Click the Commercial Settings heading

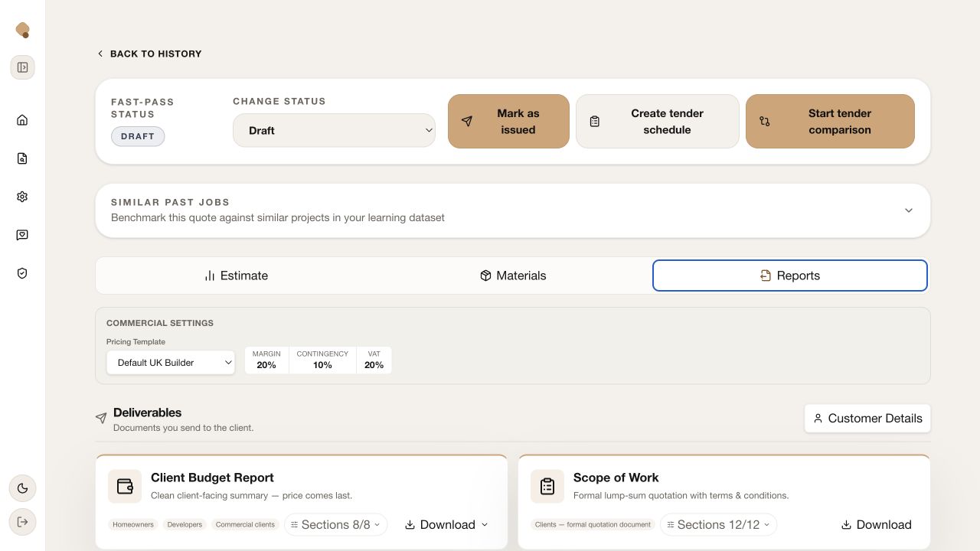pyautogui.click(x=160, y=323)
